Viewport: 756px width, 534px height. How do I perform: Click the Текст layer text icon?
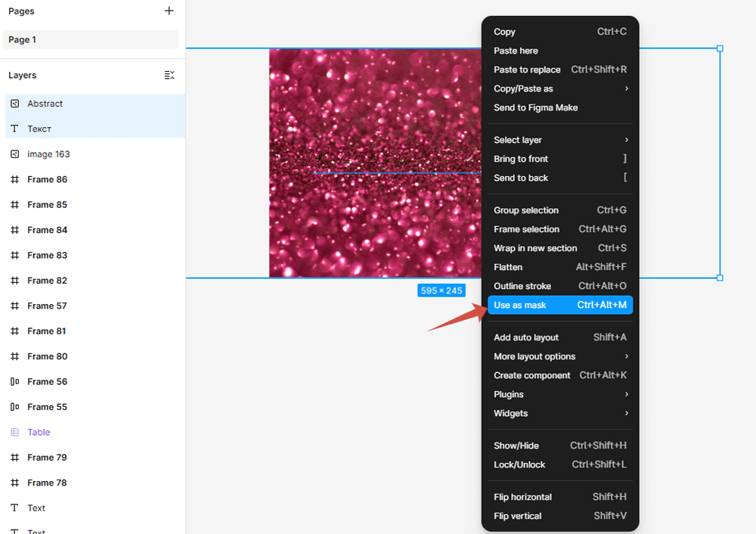15,129
